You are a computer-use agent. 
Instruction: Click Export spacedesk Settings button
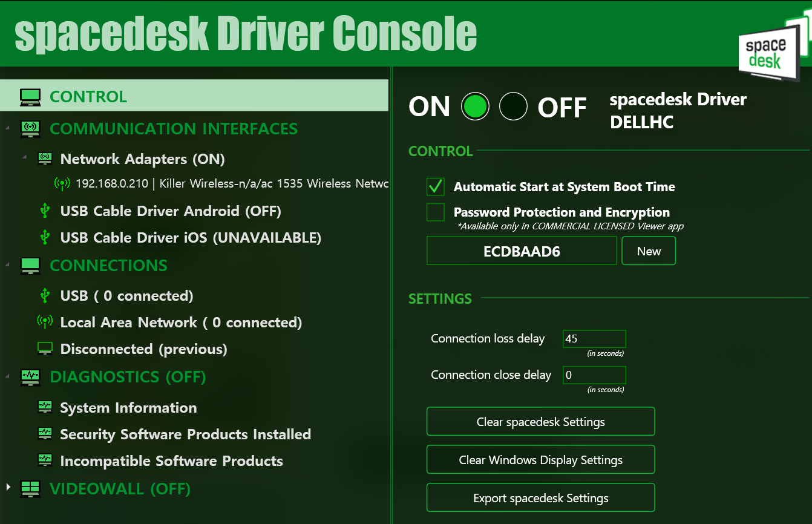pos(541,498)
